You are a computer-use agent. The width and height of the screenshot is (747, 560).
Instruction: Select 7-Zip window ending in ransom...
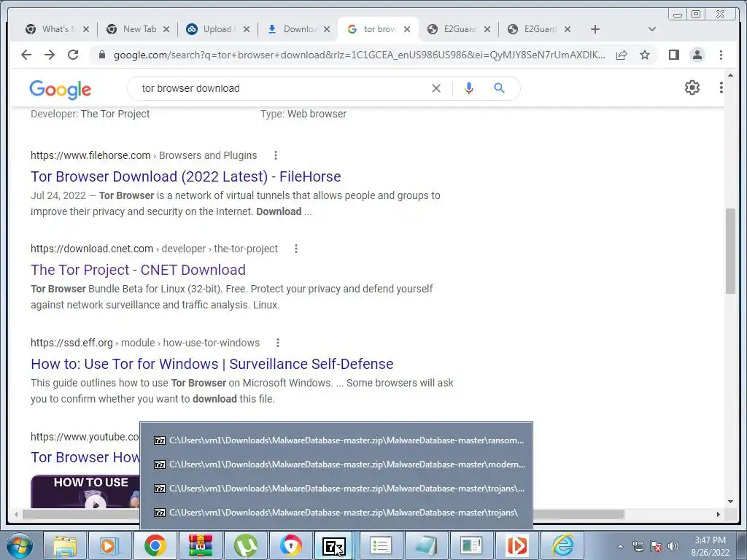[336, 440]
